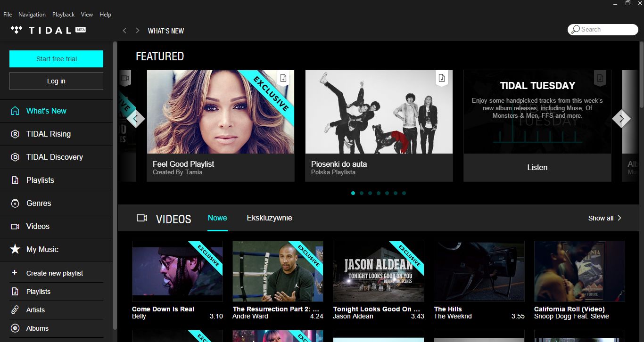Select second featured carousel page dot
The height and width of the screenshot is (342, 644).
coord(362,193)
